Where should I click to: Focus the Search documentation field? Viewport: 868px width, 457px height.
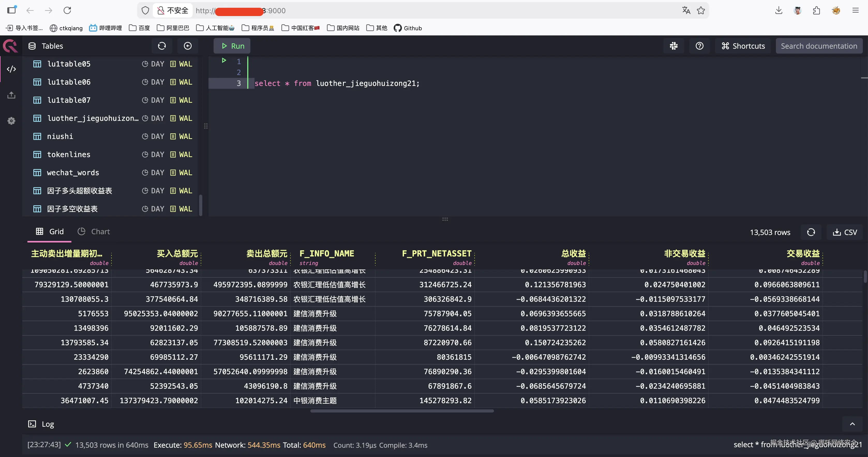click(819, 46)
